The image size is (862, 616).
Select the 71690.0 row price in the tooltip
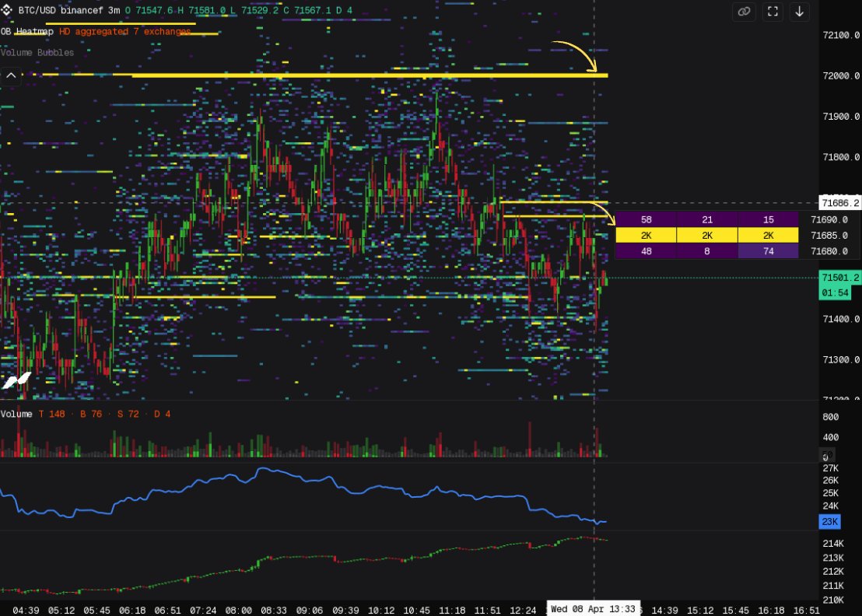coord(829,219)
